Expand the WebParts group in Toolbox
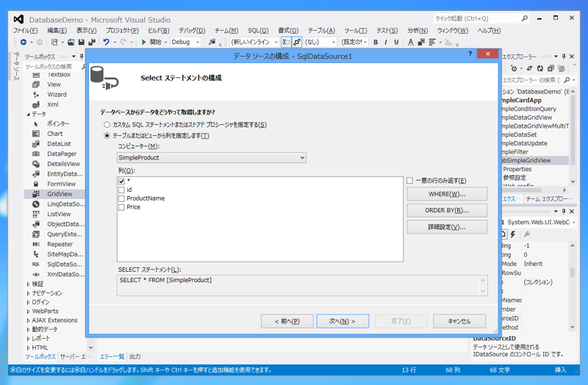588x385 pixels. pos(28,311)
